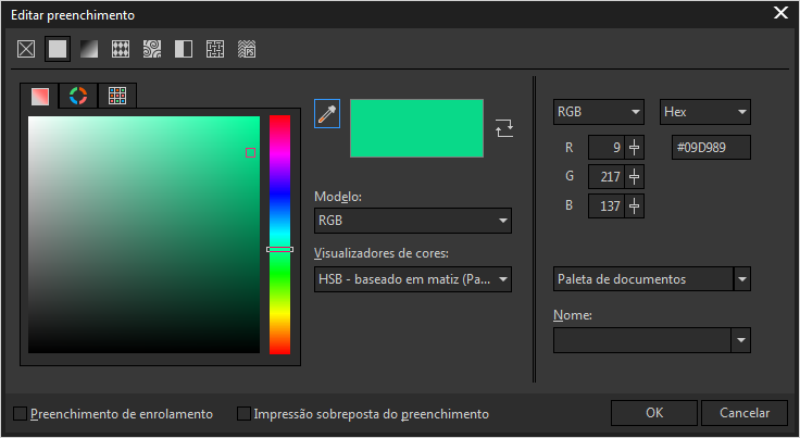Click the swap colors arrows icon
800x438 pixels.
click(504, 128)
